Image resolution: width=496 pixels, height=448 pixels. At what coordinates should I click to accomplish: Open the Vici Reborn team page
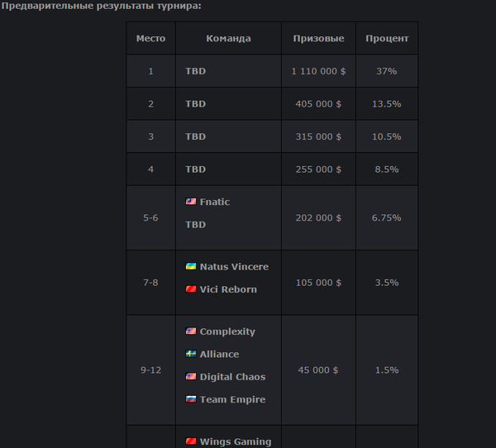(x=228, y=289)
